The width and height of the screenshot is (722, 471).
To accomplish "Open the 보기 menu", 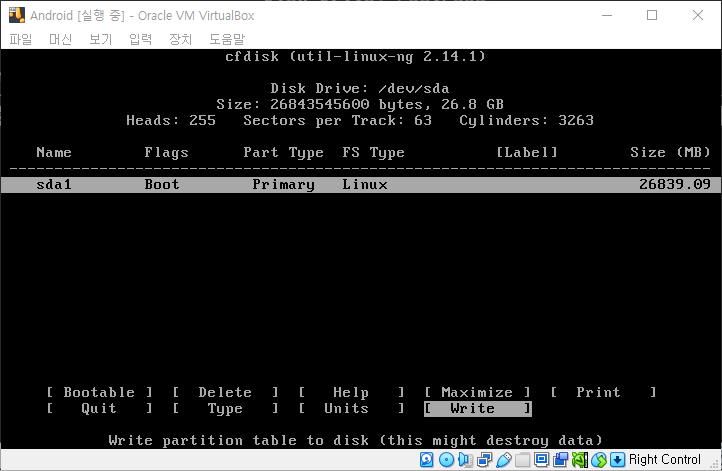I will pos(100,39).
